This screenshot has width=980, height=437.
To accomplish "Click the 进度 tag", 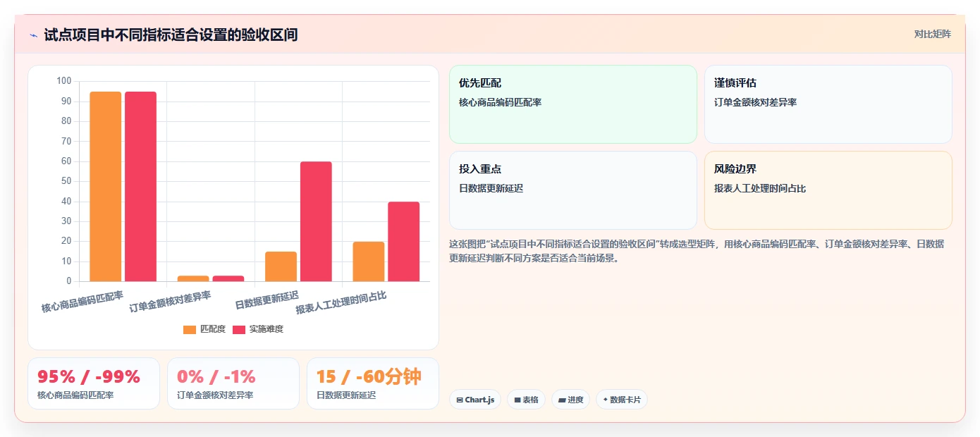I will (x=570, y=400).
